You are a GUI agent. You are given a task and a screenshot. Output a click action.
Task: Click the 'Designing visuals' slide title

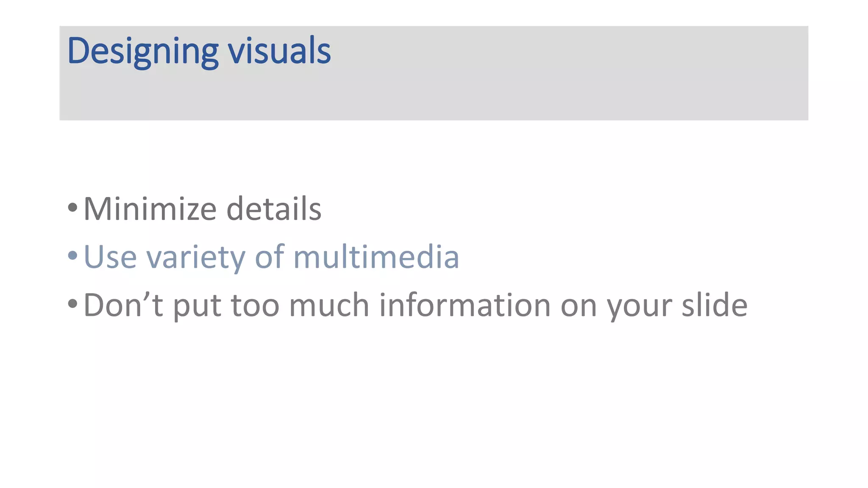coord(199,51)
